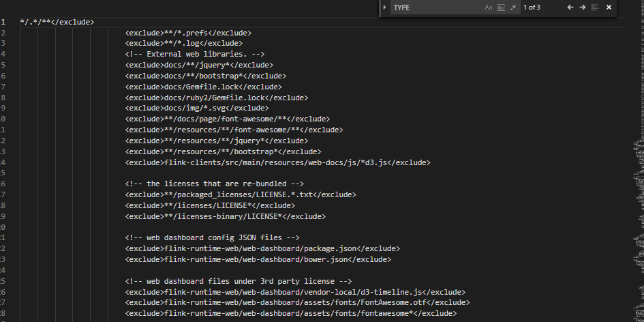Viewport: 644px width, 322px height.
Task: Click the fonts/fontawesome* exclude line
Action: (x=291, y=313)
